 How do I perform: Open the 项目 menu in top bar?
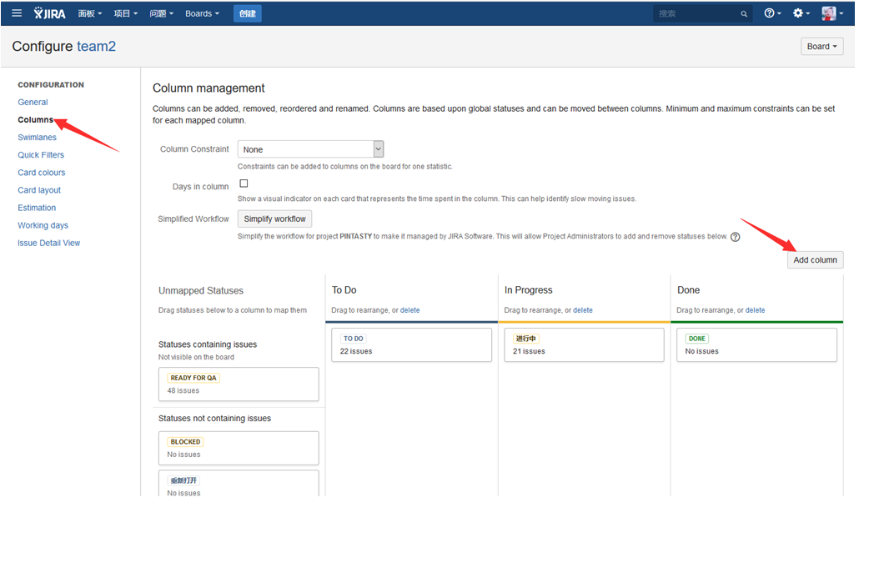(126, 13)
